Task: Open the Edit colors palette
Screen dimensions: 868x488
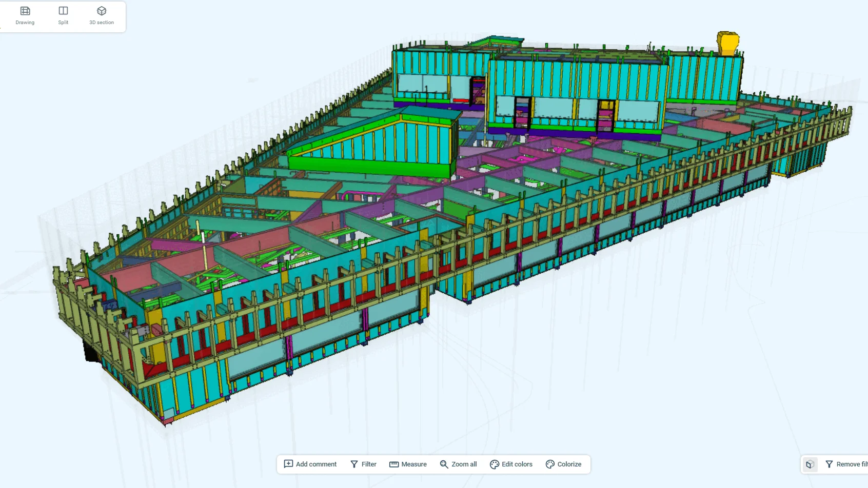Action: coord(511,464)
